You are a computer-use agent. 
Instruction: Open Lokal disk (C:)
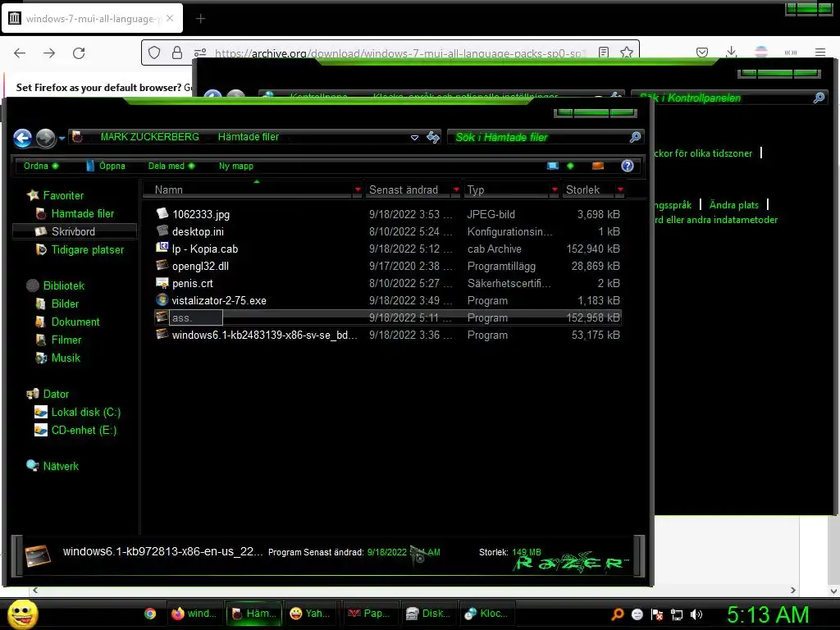[78, 412]
